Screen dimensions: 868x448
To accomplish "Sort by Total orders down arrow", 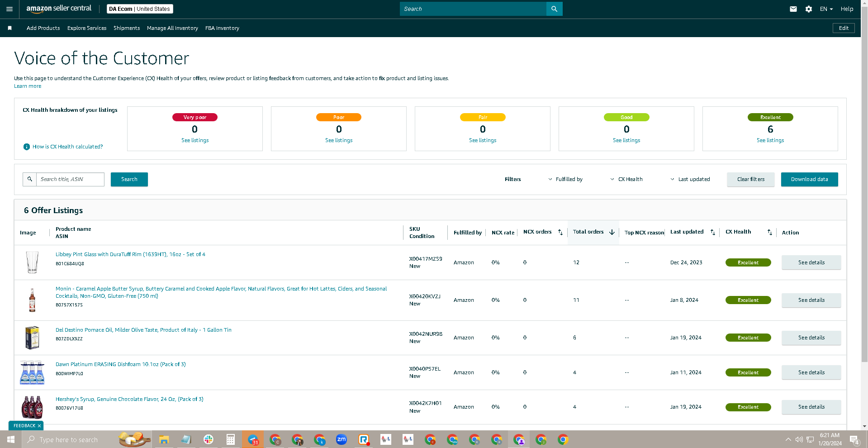I will pos(612,232).
